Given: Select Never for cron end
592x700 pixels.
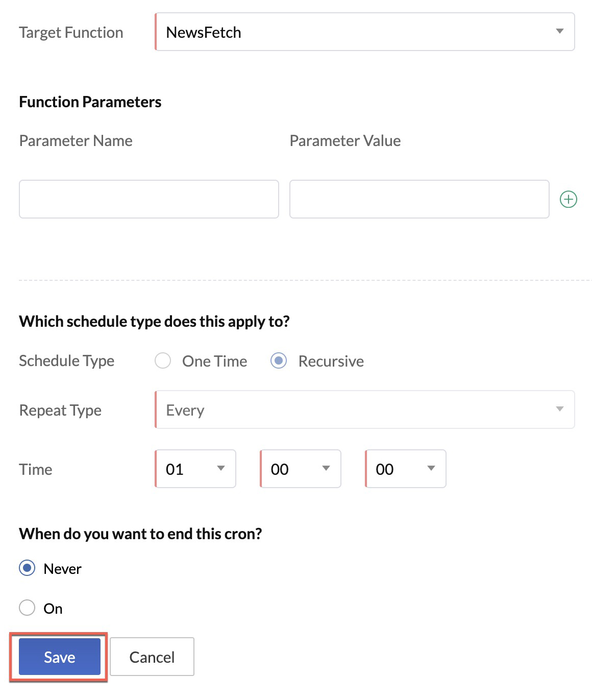Looking at the screenshot, I should [27, 568].
